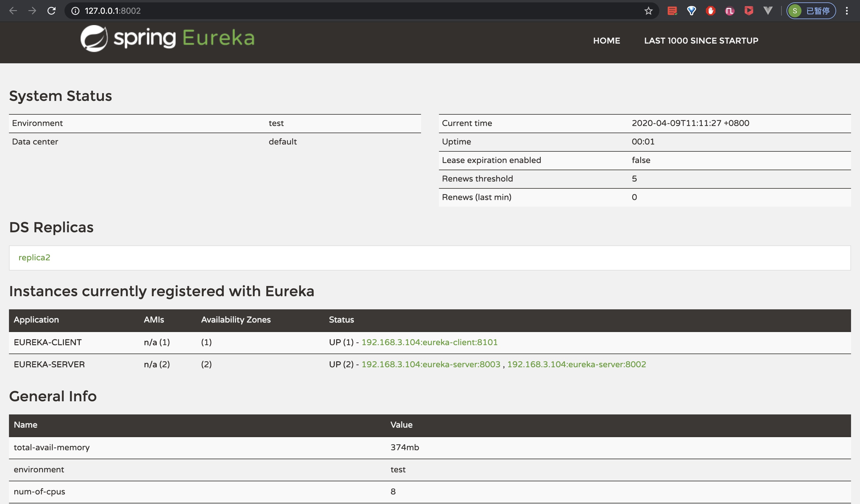Open the Chrome three-dot menu
860x504 pixels.
click(x=847, y=11)
